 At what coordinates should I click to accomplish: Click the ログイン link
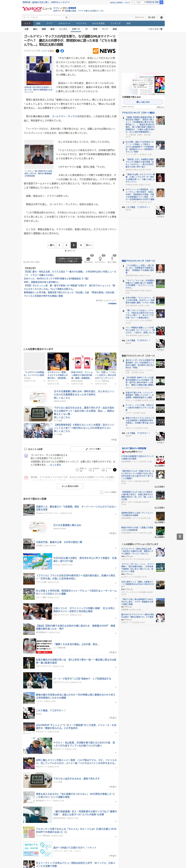click(x=57, y=11)
